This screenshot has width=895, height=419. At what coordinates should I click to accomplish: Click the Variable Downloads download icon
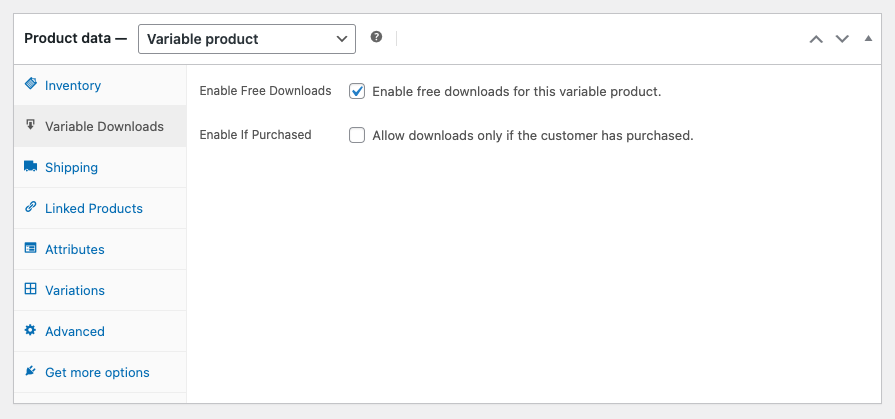30,126
